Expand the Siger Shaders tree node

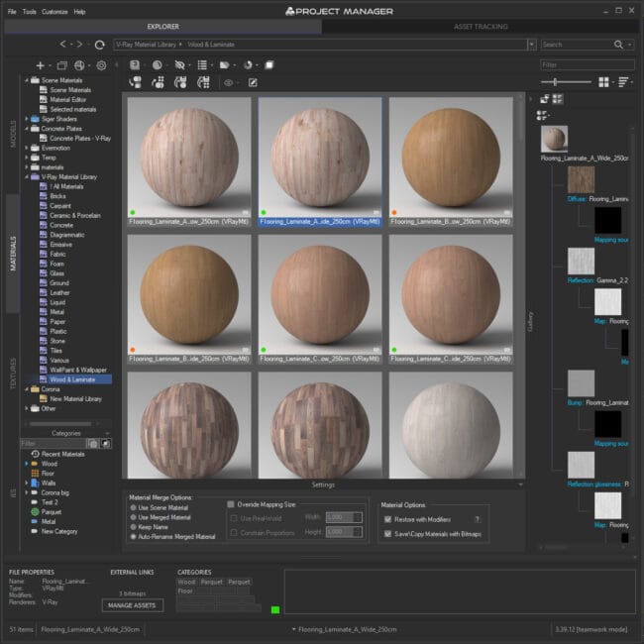(27, 119)
